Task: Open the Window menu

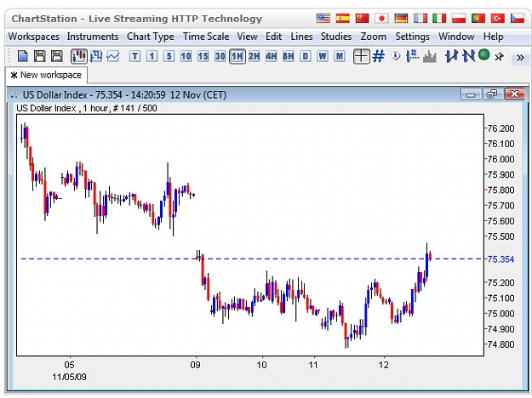Action: pyautogui.click(x=456, y=37)
